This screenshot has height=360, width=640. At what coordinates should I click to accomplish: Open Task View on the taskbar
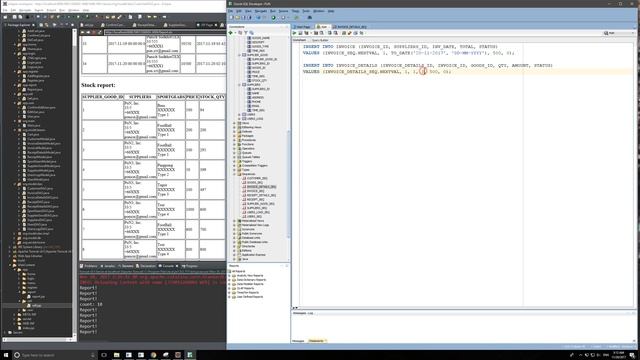tap(104, 355)
